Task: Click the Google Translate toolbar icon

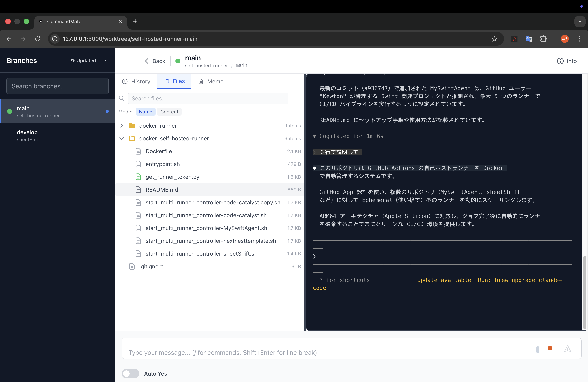Action: 528,39
